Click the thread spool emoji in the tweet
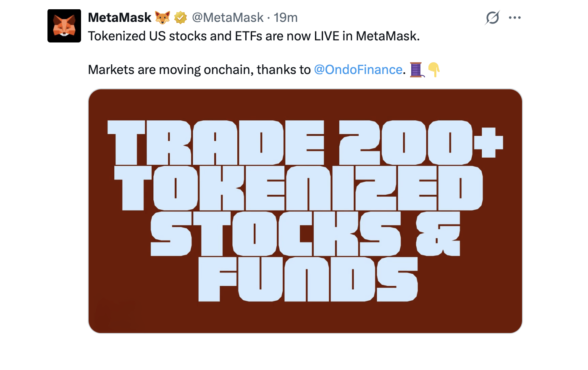The height and width of the screenshot is (370, 588). [416, 69]
